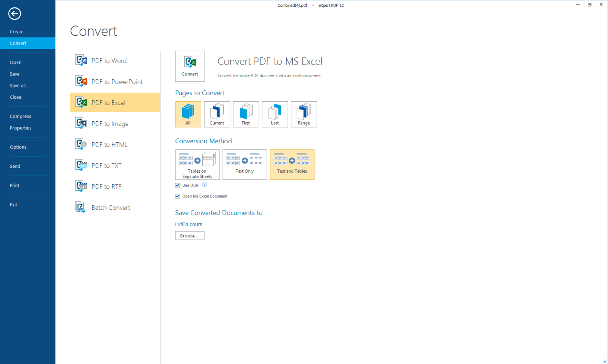This screenshot has width=608, height=364.
Task: Click the Convert icon to start Excel conversion
Action: click(x=190, y=66)
